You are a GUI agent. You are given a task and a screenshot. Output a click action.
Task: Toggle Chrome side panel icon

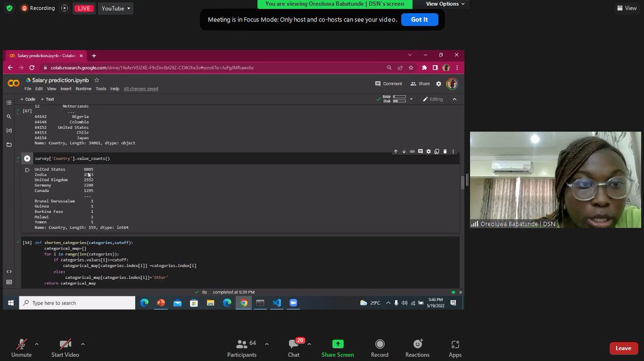click(435, 68)
